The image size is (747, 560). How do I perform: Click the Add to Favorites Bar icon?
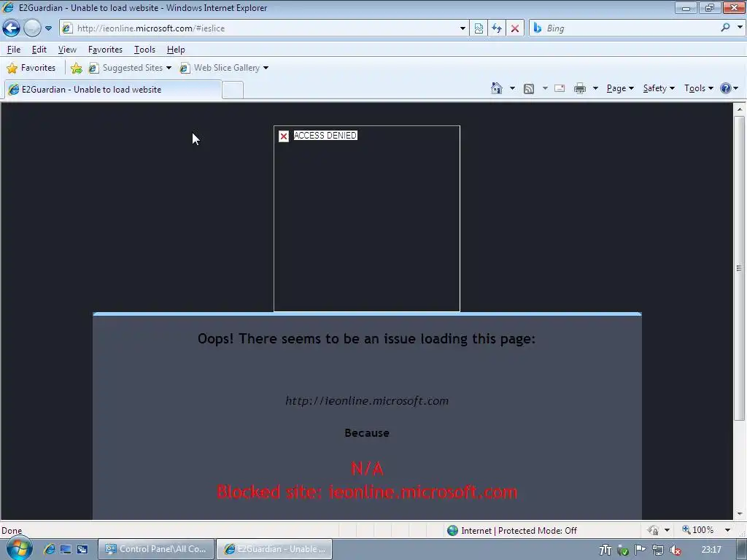click(x=76, y=68)
